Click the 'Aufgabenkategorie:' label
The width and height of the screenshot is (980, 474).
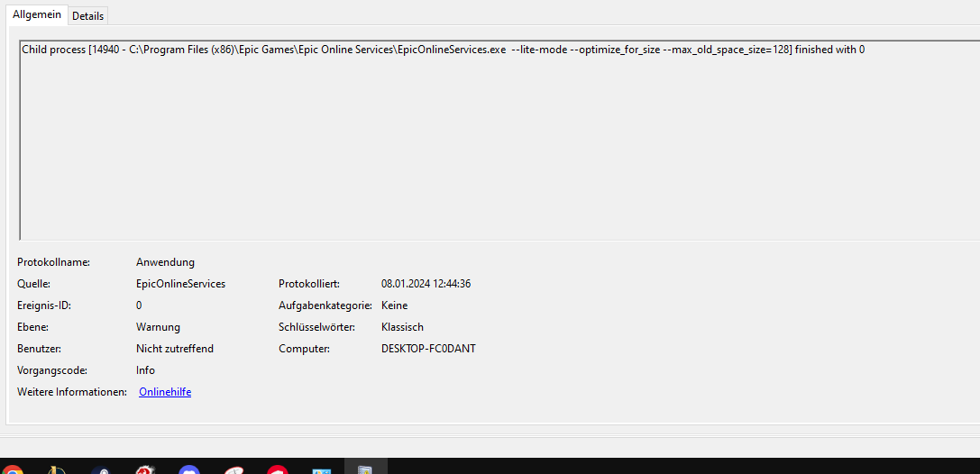pyautogui.click(x=325, y=305)
